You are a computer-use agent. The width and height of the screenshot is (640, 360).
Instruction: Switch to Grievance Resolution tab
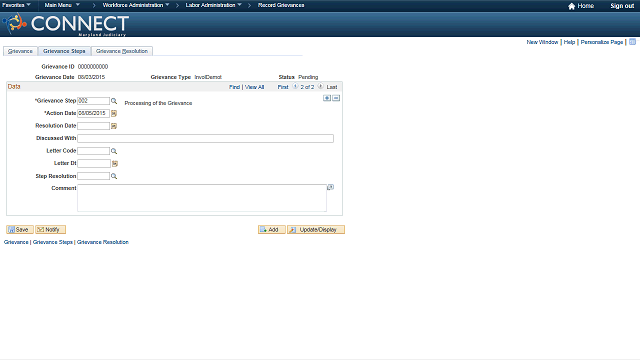(122, 51)
